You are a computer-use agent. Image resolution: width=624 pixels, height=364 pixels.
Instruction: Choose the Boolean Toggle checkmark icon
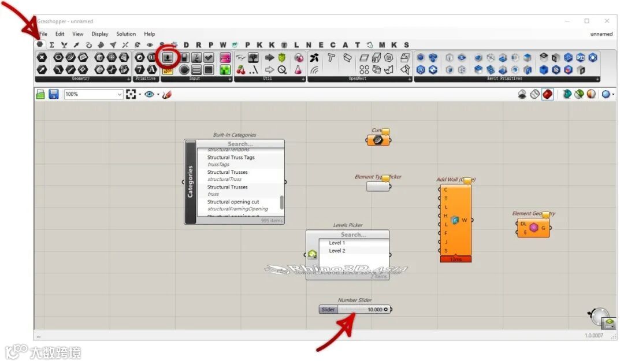point(209,58)
